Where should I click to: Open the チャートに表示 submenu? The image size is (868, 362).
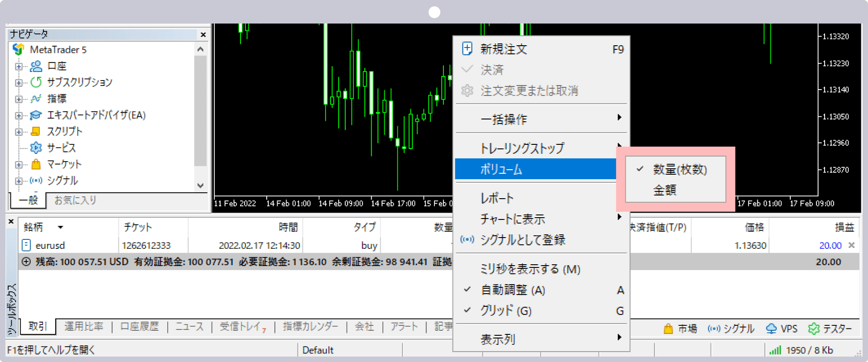tap(541, 219)
